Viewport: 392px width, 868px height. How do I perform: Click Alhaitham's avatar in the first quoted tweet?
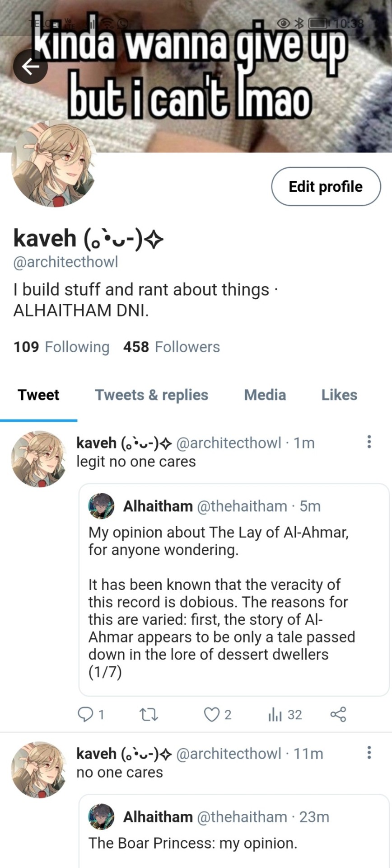click(x=101, y=506)
